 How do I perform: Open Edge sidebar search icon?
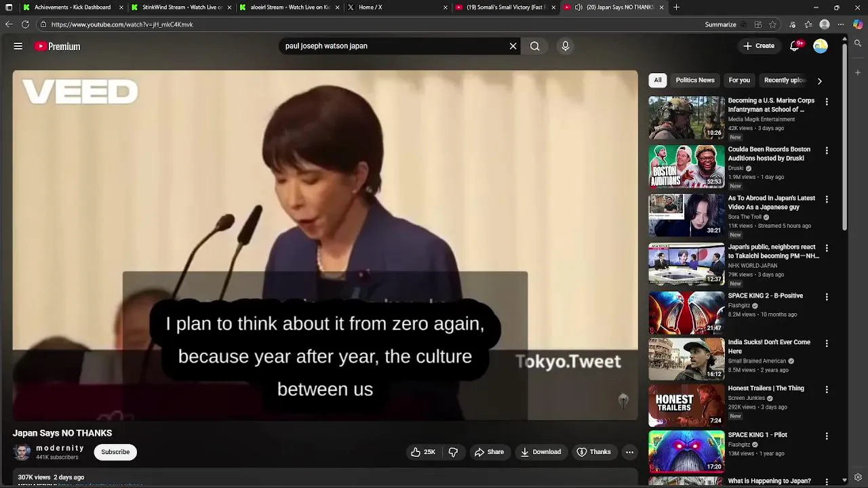coord(858,43)
